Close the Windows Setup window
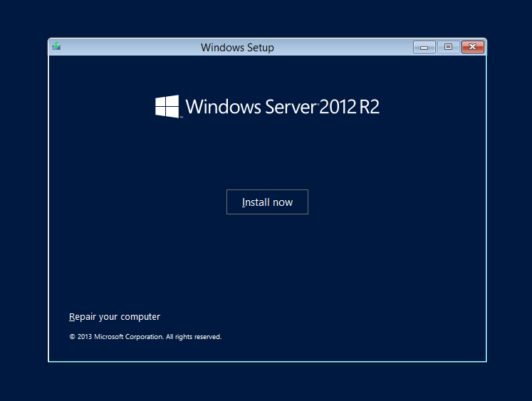The height and width of the screenshot is (401, 532). [x=472, y=47]
